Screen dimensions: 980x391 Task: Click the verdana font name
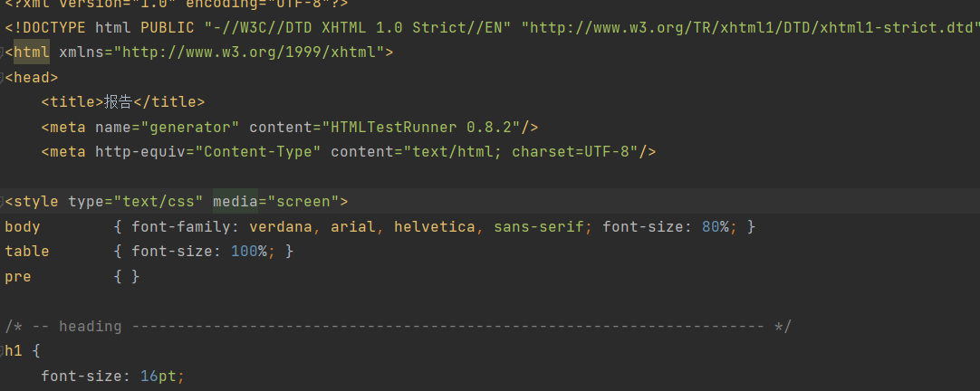(x=282, y=227)
